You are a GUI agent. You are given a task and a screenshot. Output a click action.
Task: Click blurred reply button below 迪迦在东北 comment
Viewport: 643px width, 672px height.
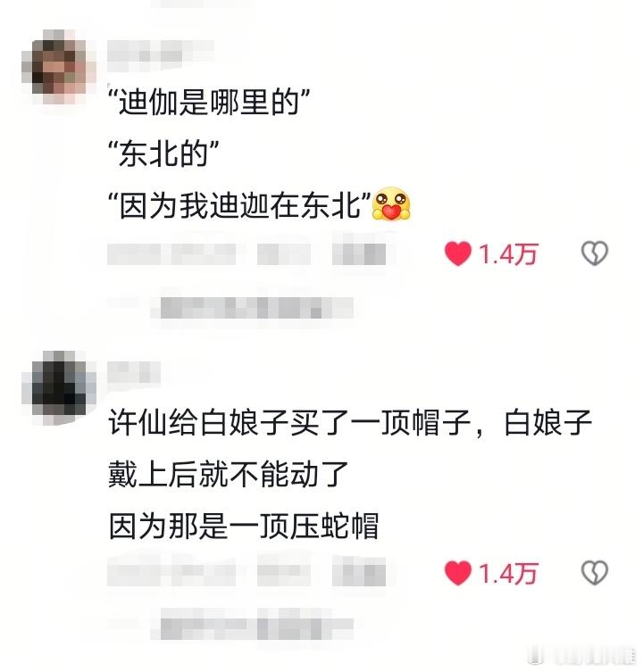(x=359, y=254)
